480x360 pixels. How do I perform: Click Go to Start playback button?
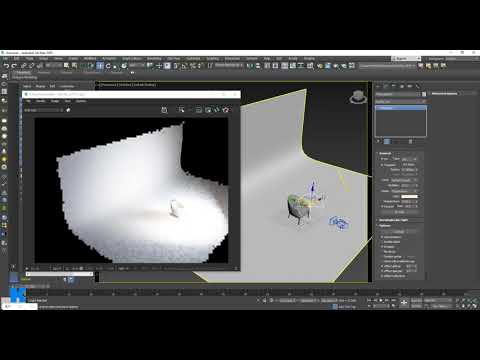tap(369, 300)
